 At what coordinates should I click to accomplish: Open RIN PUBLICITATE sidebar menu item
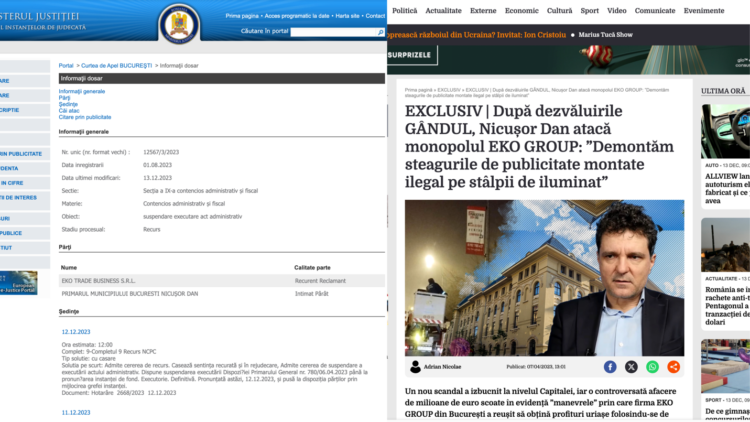click(x=25, y=154)
